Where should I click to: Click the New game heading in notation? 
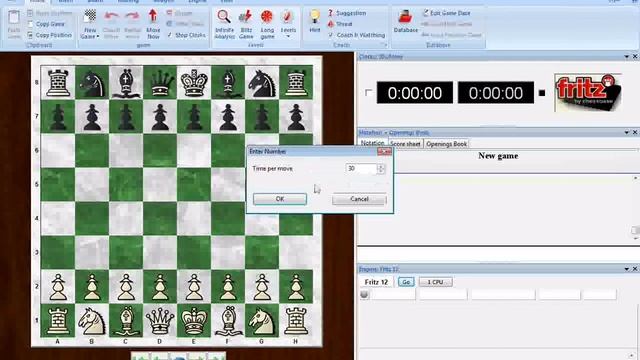pyautogui.click(x=498, y=156)
